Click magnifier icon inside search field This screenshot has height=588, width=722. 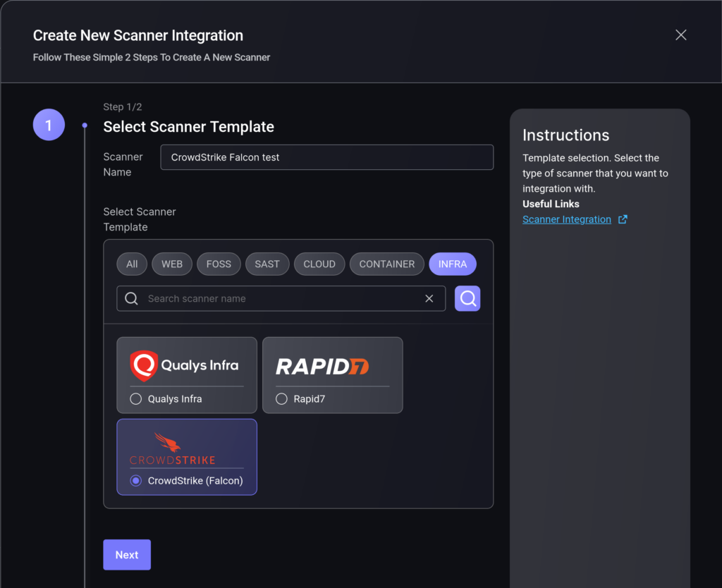(131, 298)
